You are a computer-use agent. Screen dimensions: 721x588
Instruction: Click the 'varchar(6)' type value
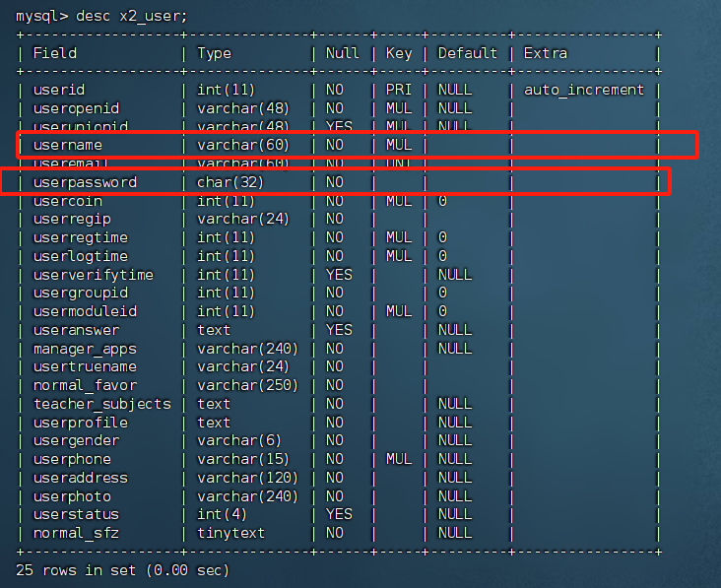238,441
